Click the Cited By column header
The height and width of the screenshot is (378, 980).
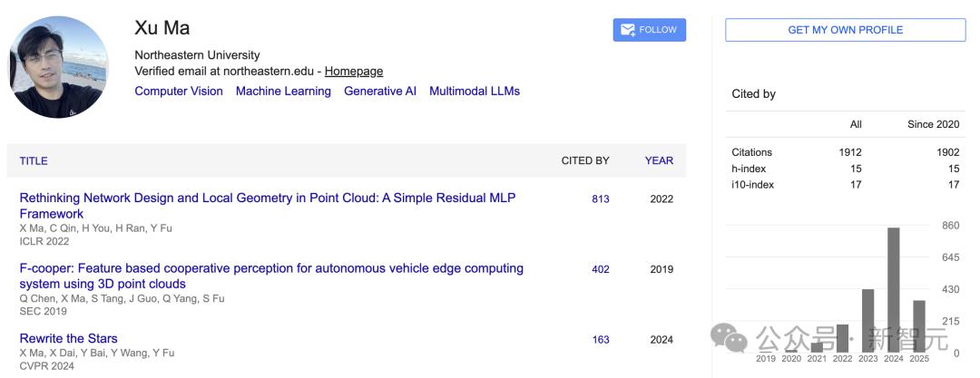585,160
